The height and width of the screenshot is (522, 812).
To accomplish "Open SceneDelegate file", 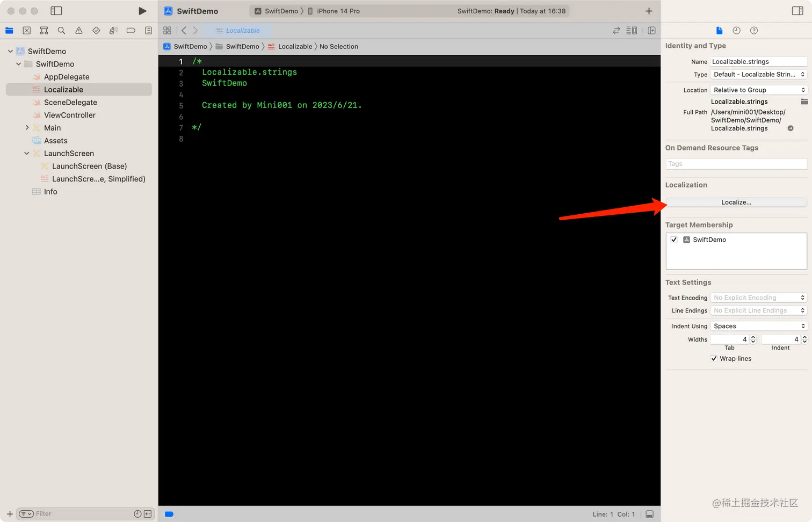I will 70,102.
